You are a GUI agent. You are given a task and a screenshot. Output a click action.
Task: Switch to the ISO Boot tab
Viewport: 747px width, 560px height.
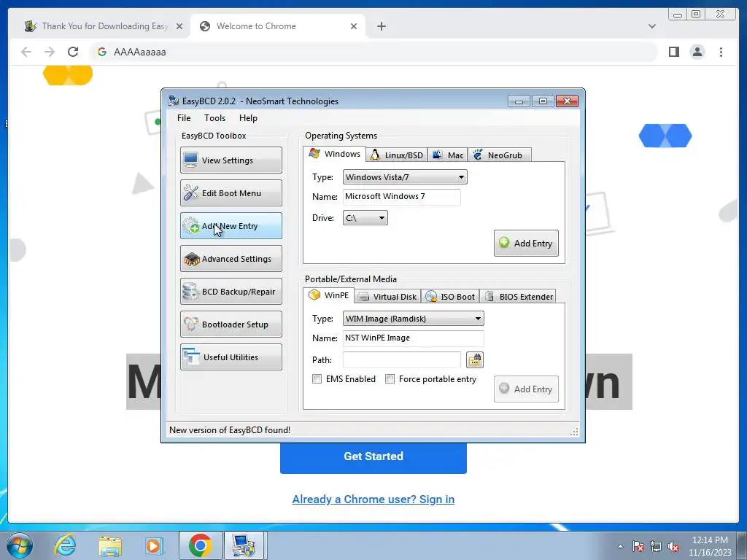(450, 297)
